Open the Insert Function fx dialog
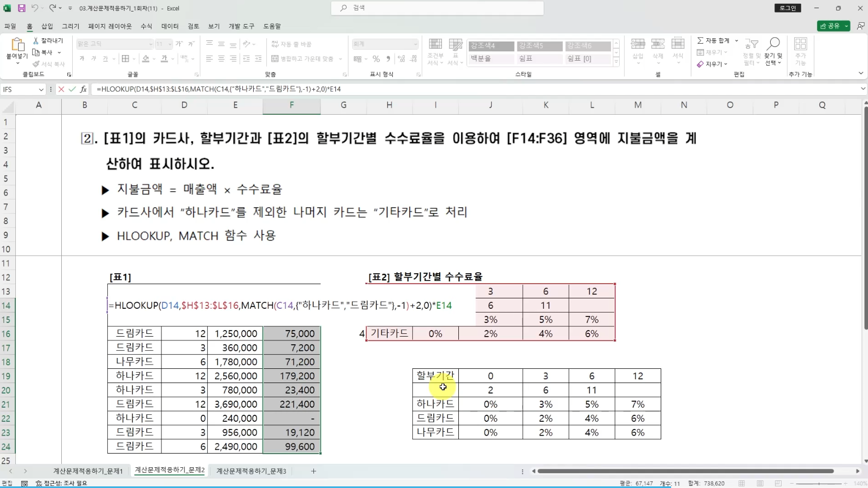 83,89
